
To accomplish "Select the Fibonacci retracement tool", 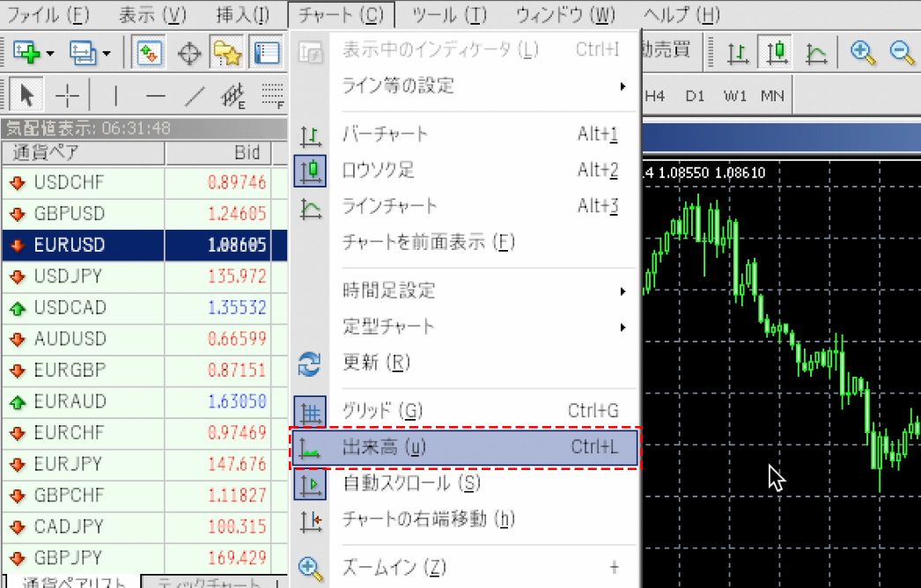I will coord(233,95).
